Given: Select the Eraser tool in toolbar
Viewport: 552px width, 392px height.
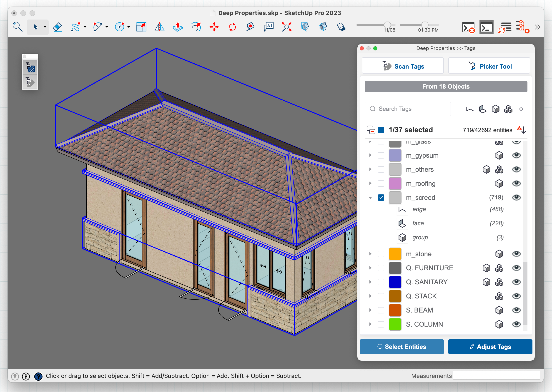Looking at the screenshot, I should pyautogui.click(x=58, y=27).
